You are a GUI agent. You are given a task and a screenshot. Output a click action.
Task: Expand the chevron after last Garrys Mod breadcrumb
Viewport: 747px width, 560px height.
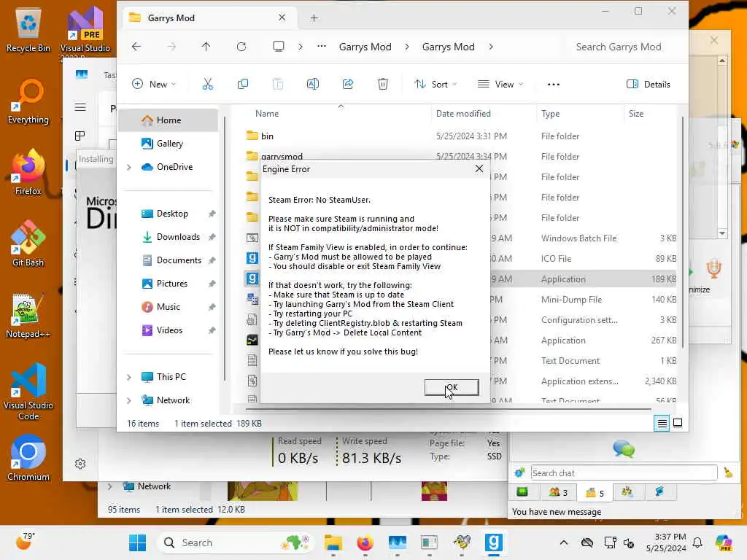pyautogui.click(x=491, y=47)
